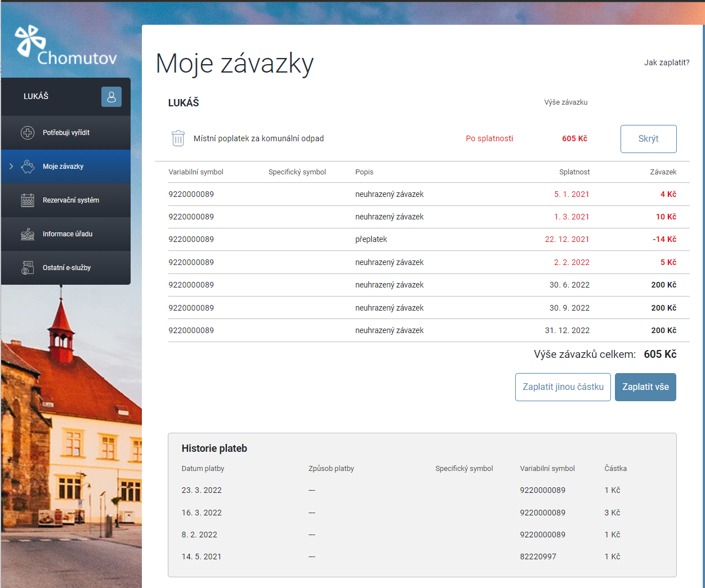
Task: Click the Výše závazků celkem label
Action: 584,354
